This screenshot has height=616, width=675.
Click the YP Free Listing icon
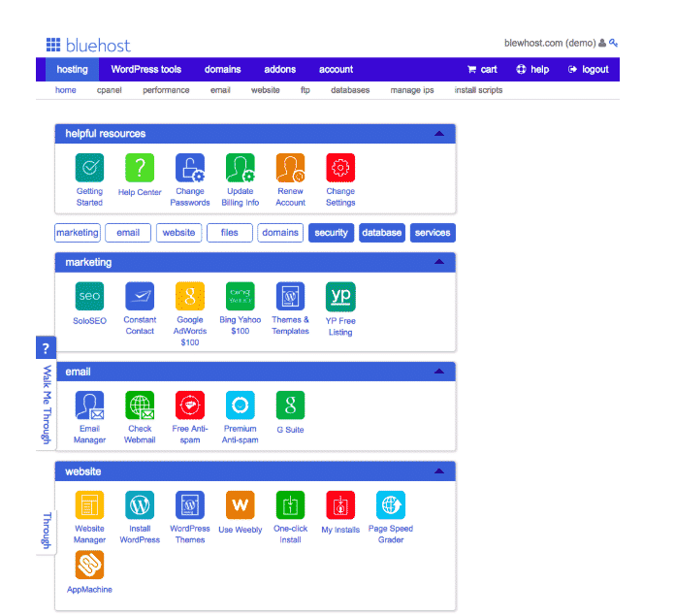pos(340,296)
